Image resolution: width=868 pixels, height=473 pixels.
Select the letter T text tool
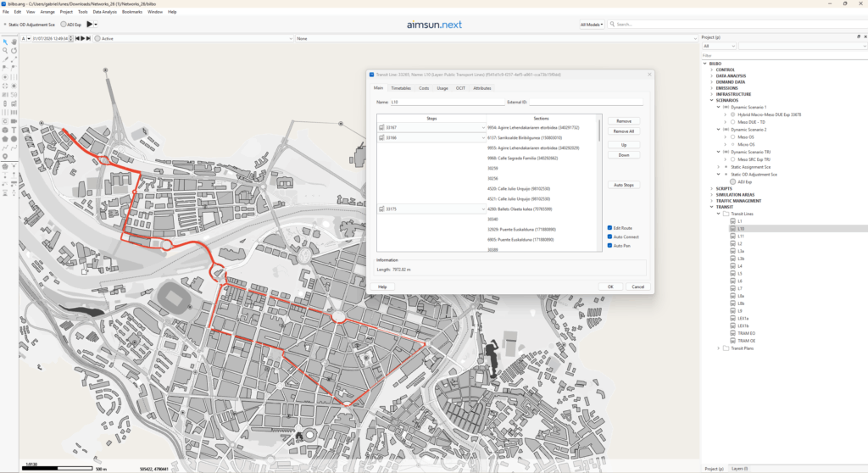pos(14,131)
